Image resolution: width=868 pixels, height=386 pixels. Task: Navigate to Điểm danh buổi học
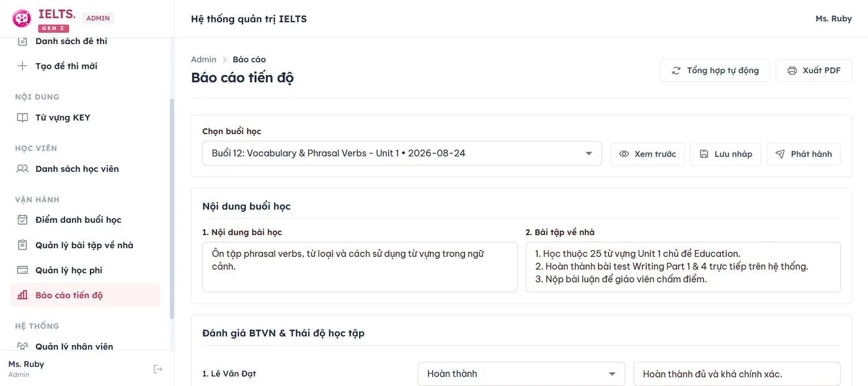(x=85, y=220)
